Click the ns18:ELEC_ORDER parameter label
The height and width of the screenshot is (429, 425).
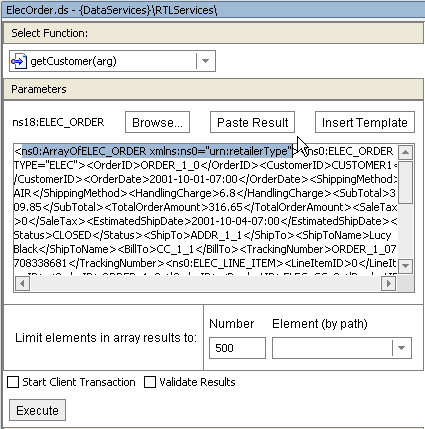(58, 122)
